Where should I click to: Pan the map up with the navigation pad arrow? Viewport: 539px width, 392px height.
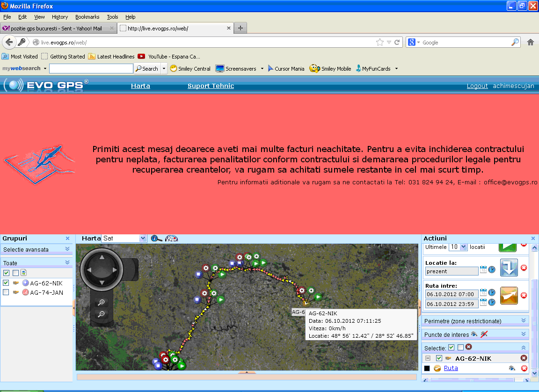pos(102,257)
